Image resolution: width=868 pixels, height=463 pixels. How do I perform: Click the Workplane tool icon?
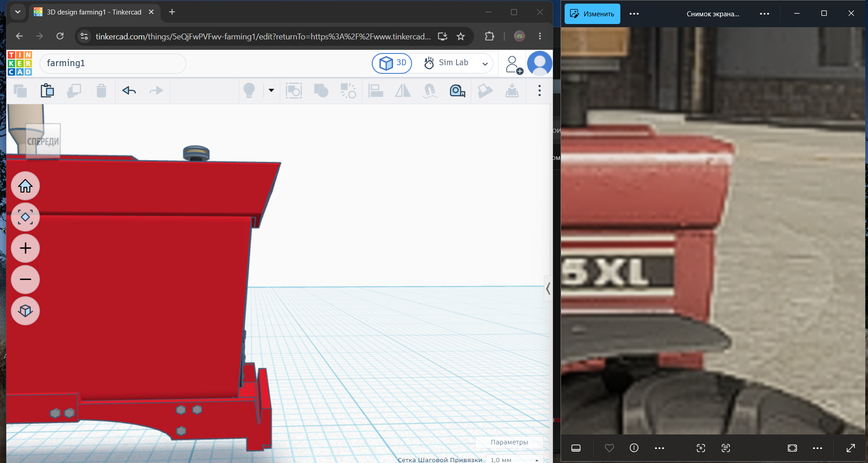[x=512, y=91]
